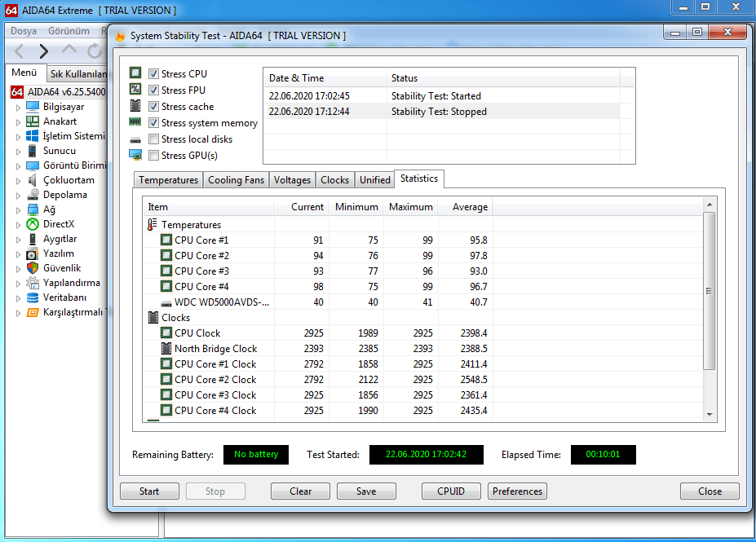
Task: Switch to the Temperatures tab
Action: (x=168, y=179)
